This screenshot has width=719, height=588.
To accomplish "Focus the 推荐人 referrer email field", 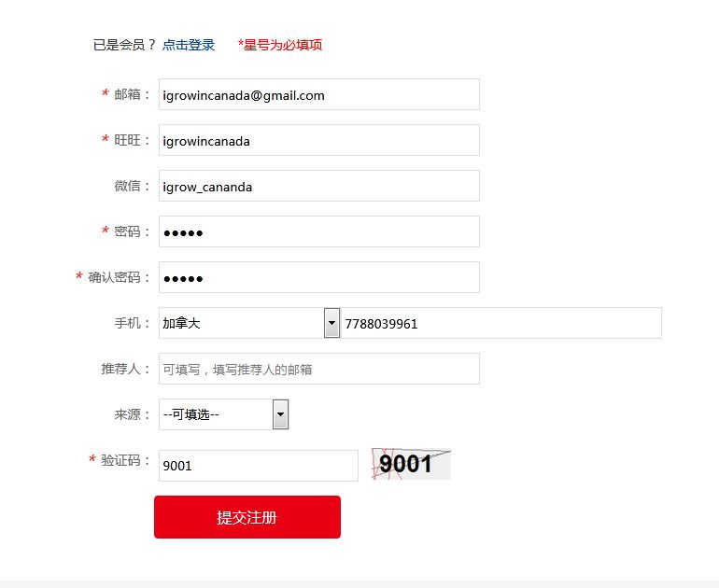I will [x=319, y=369].
